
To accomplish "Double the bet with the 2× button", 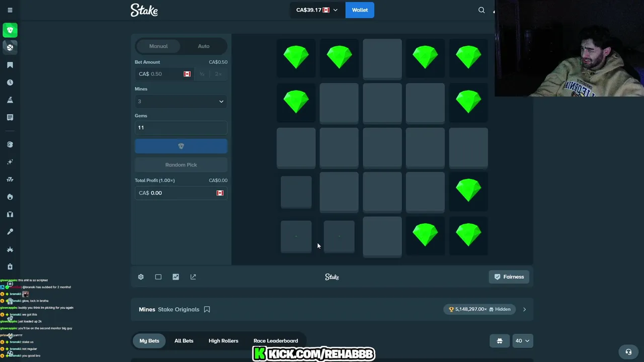I will point(218,74).
